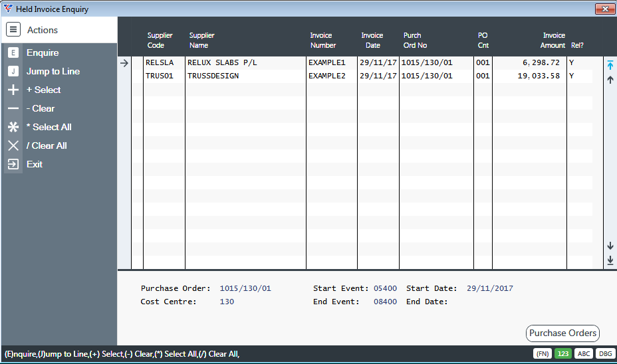Click Purch Ord No in EXAMPLE2 row

[x=427, y=76]
